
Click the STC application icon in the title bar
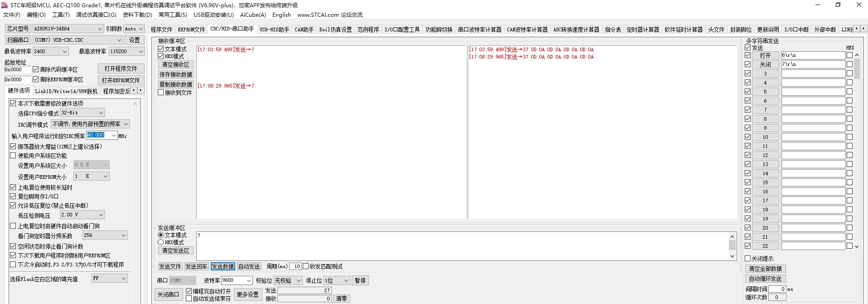[5, 5]
